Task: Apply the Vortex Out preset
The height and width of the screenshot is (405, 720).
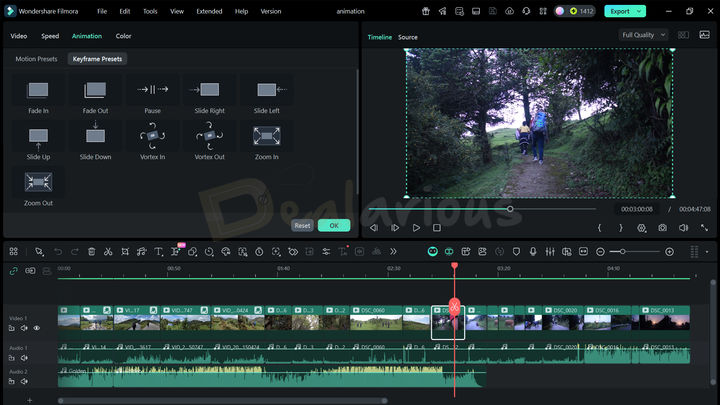Action: (210, 134)
